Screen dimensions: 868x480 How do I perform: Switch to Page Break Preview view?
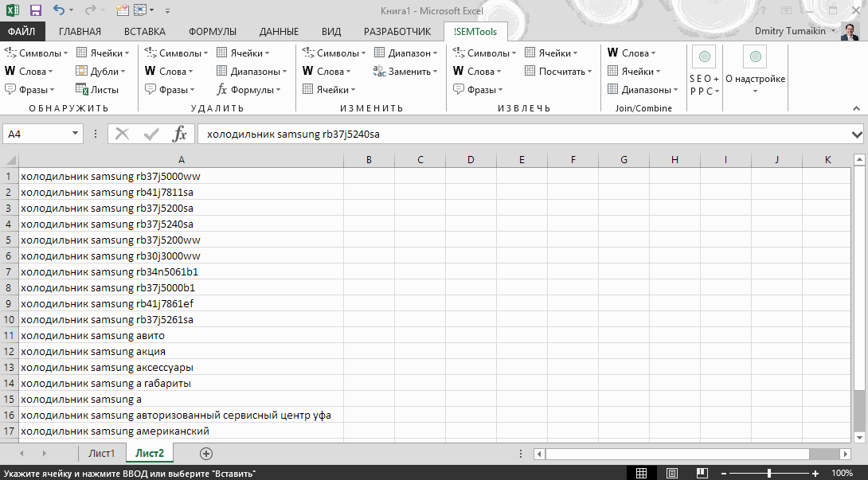coord(702,473)
